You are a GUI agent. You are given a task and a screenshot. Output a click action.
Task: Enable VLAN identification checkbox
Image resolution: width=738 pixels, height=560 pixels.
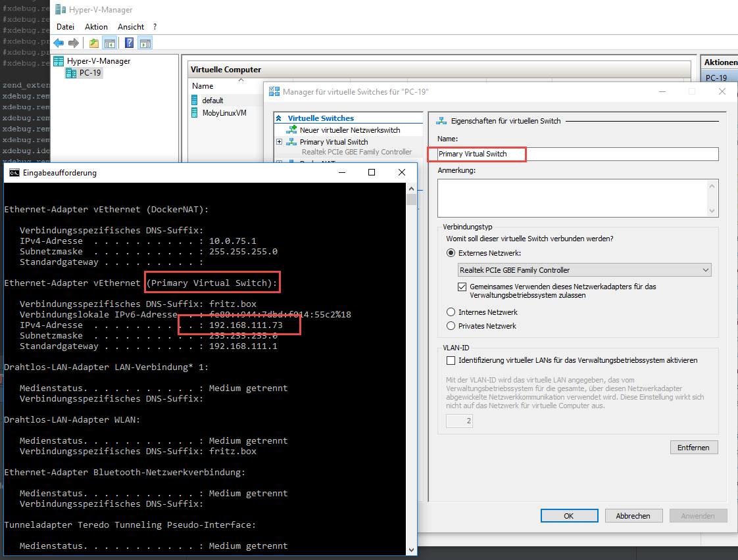click(x=451, y=361)
